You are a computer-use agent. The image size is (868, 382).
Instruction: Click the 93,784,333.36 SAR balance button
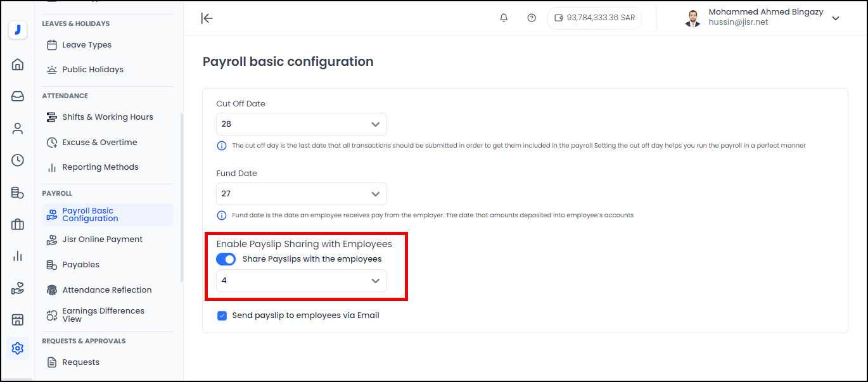[x=594, y=18]
